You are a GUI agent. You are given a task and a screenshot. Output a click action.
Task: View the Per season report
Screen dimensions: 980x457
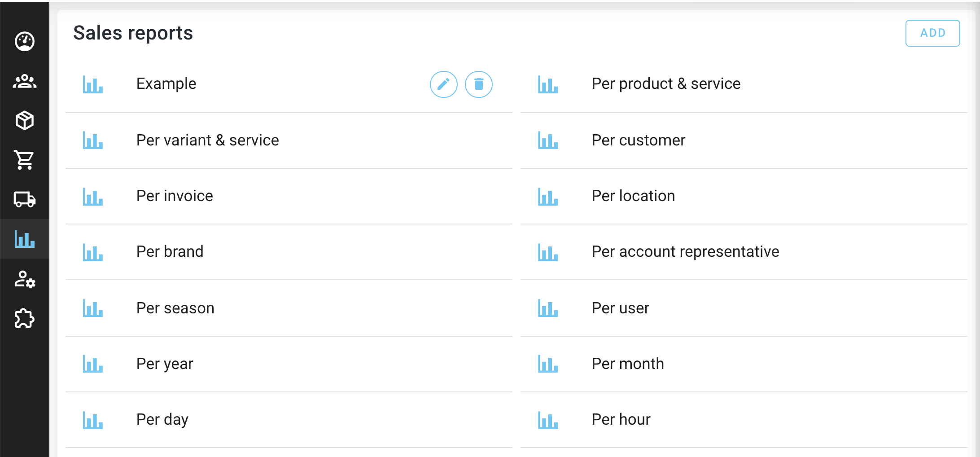(175, 308)
